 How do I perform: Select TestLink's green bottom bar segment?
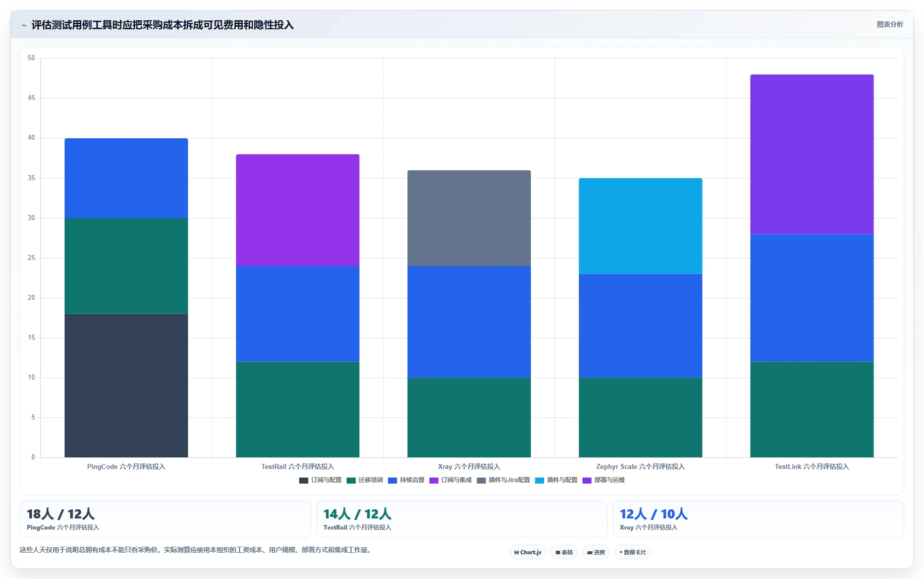[x=812, y=409]
